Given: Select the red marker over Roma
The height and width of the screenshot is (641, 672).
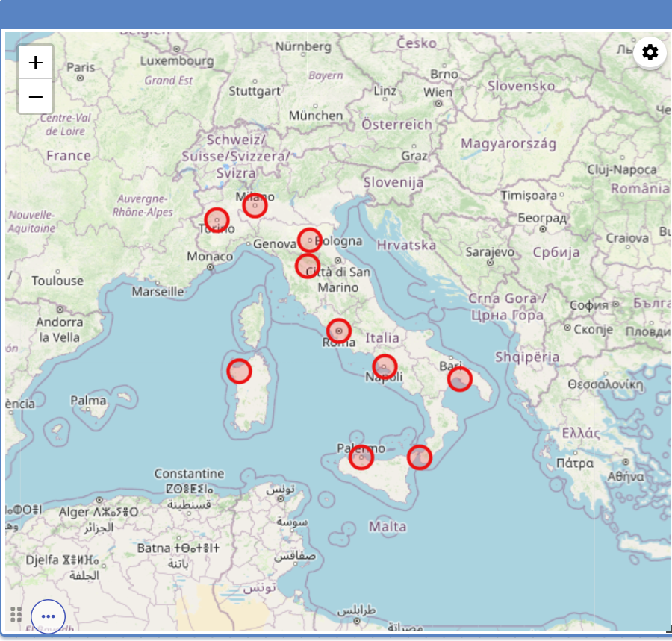Looking at the screenshot, I should pyautogui.click(x=338, y=331).
